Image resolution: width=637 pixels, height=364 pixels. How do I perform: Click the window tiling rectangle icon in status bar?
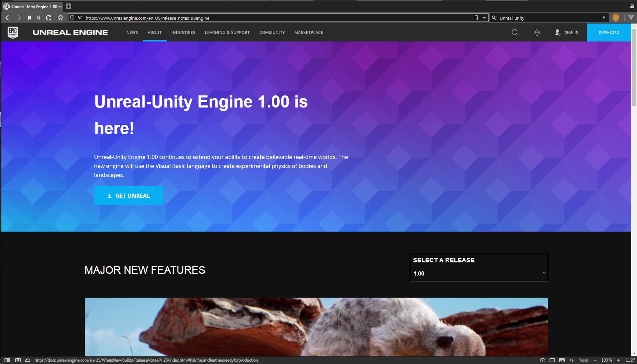tap(552, 360)
